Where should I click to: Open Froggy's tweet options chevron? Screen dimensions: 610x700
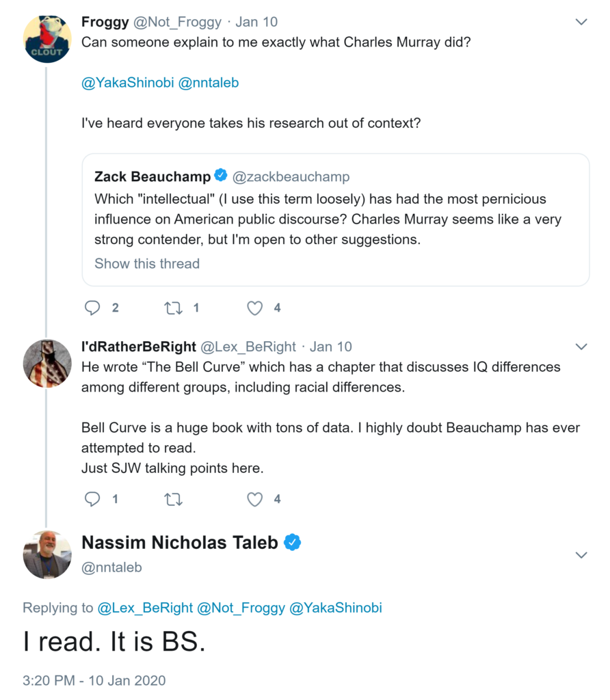coord(581,22)
